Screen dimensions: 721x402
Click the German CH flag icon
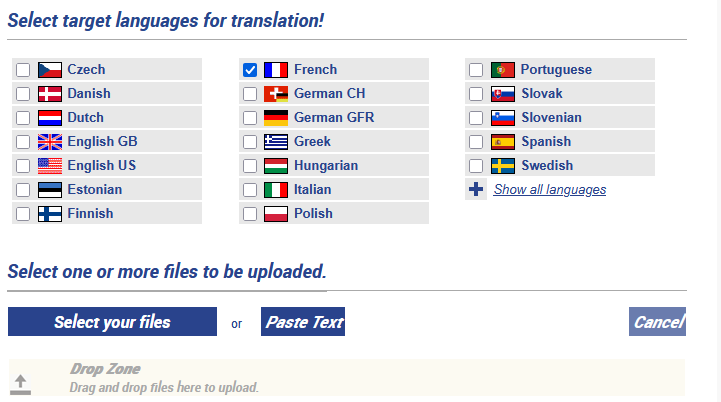(x=276, y=94)
